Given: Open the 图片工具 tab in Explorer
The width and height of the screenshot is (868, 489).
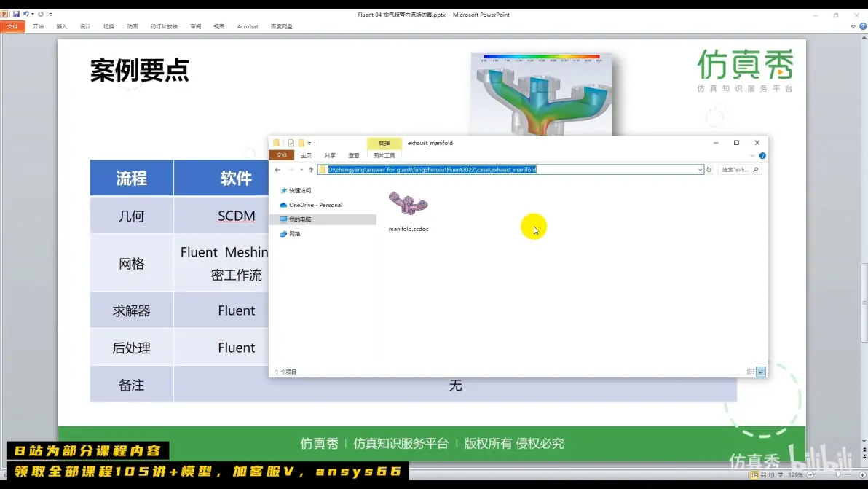Looking at the screenshot, I should [384, 156].
